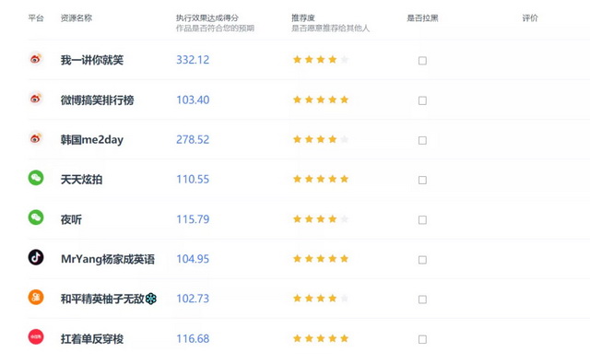Open score 116.68 link
This screenshot has width=590, height=364.
193,339
